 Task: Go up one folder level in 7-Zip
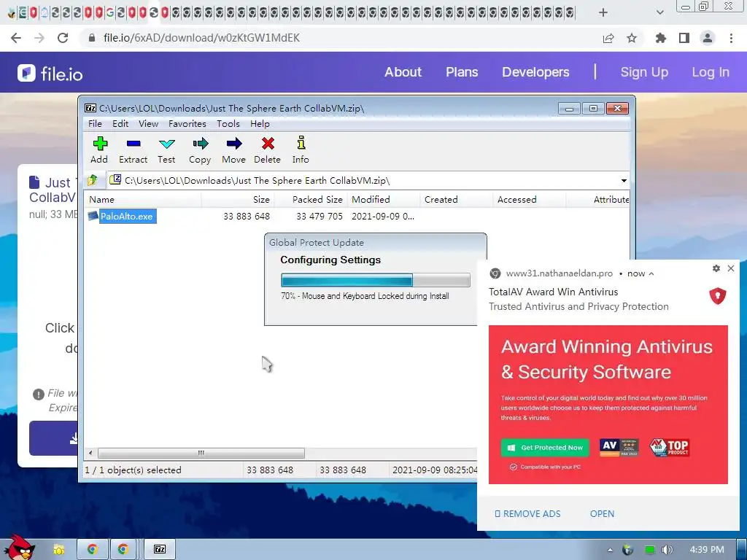[93, 180]
